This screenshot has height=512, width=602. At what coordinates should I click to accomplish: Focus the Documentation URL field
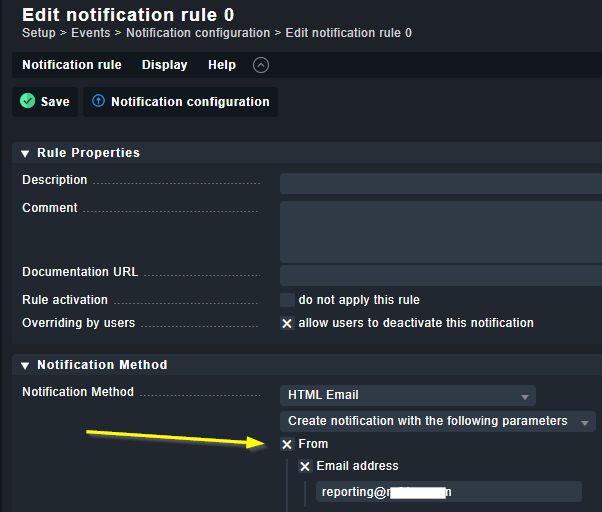pos(440,275)
